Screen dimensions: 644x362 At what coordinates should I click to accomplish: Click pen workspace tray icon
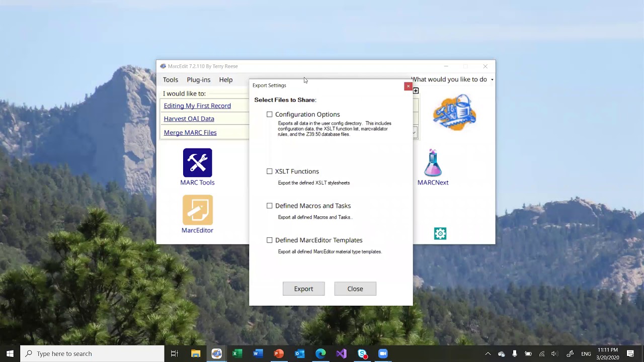[570, 354]
